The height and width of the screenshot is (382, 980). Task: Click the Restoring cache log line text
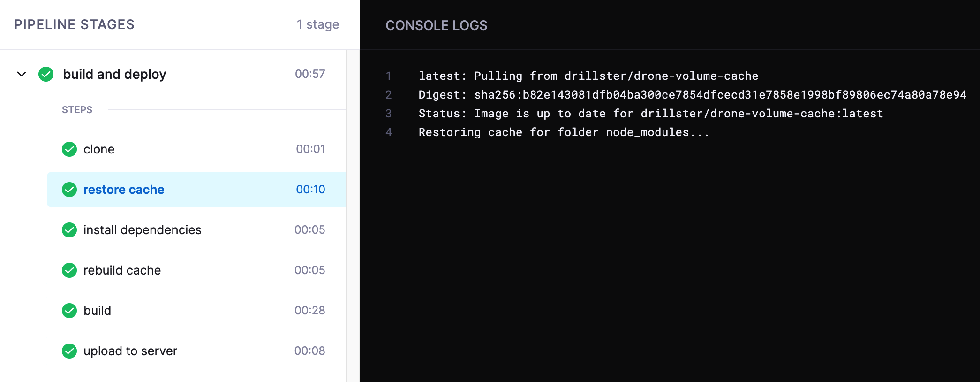click(x=563, y=132)
